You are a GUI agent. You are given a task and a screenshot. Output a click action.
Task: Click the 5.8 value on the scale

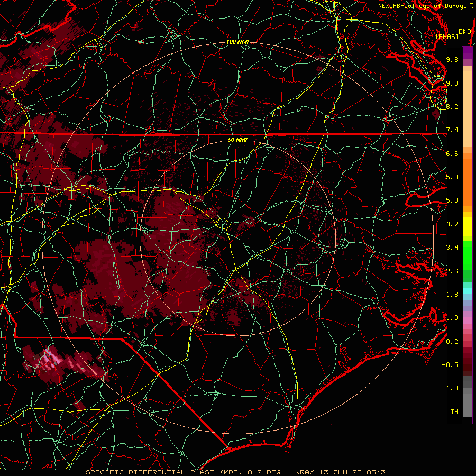coord(452,177)
